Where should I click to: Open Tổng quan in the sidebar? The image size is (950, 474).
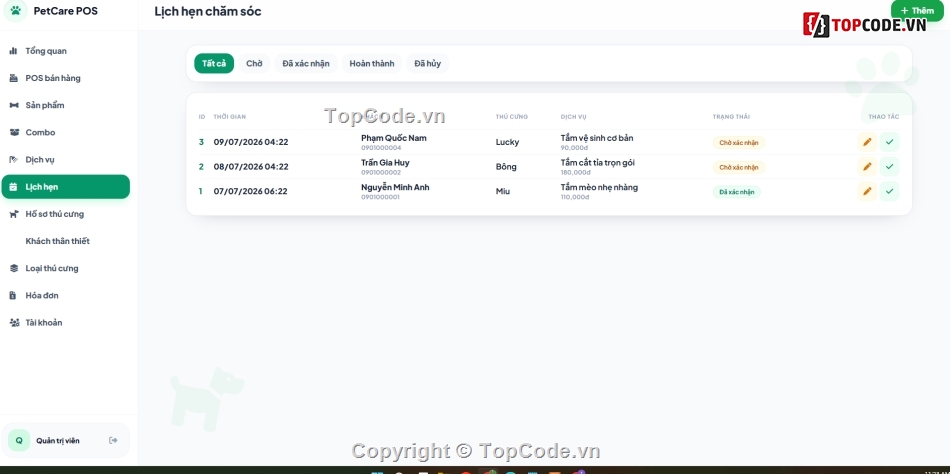pyautogui.click(x=65, y=51)
